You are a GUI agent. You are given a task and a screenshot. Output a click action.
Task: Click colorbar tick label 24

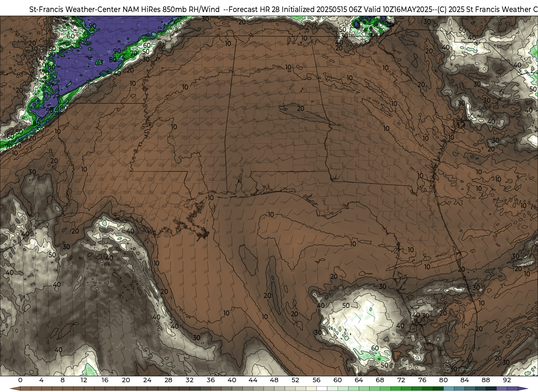[x=147, y=380]
